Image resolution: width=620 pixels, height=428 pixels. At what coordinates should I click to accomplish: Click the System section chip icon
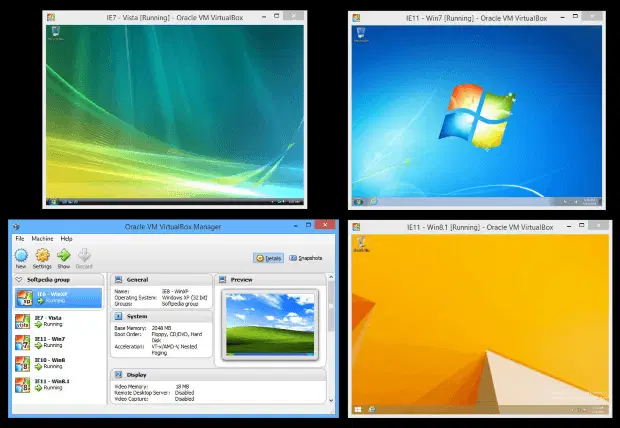[x=118, y=316]
